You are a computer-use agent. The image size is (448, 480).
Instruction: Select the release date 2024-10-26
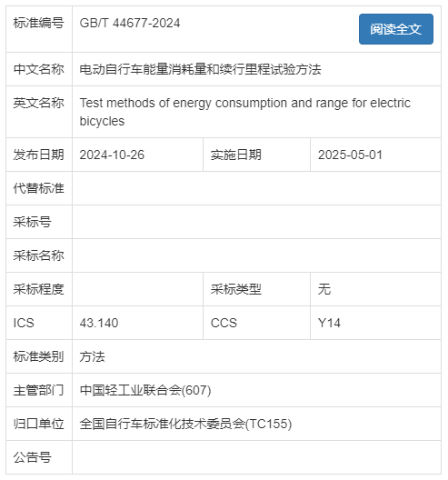pos(112,155)
